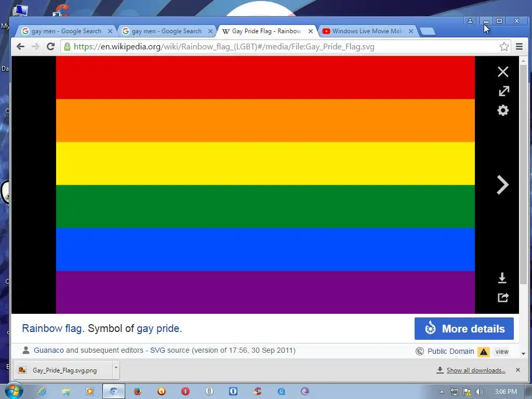The height and width of the screenshot is (399, 532).
Task: Close the Gay Pride Flag tab
Action: (x=311, y=31)
